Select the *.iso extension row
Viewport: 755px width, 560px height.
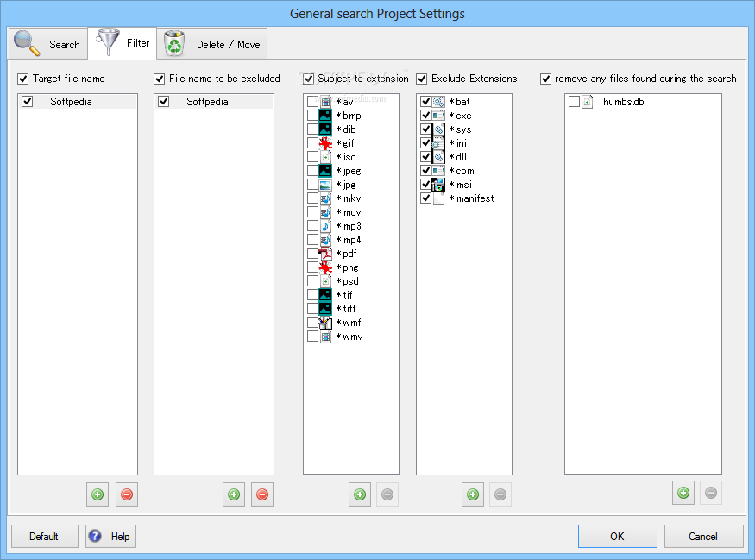(x=351, y=157)
